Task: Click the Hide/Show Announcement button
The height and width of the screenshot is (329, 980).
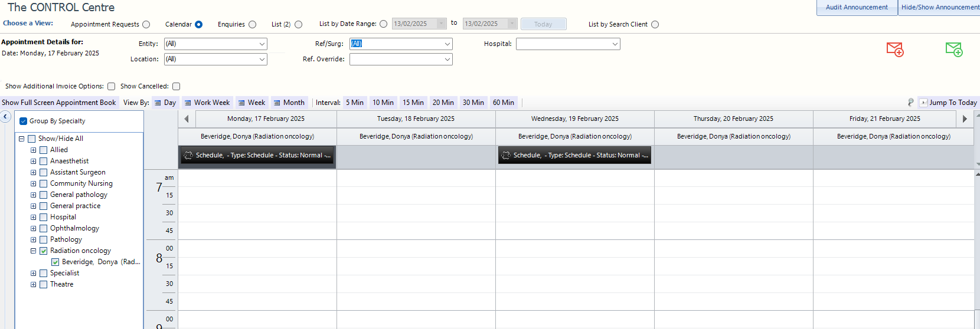Action: [x=939, y=8]
